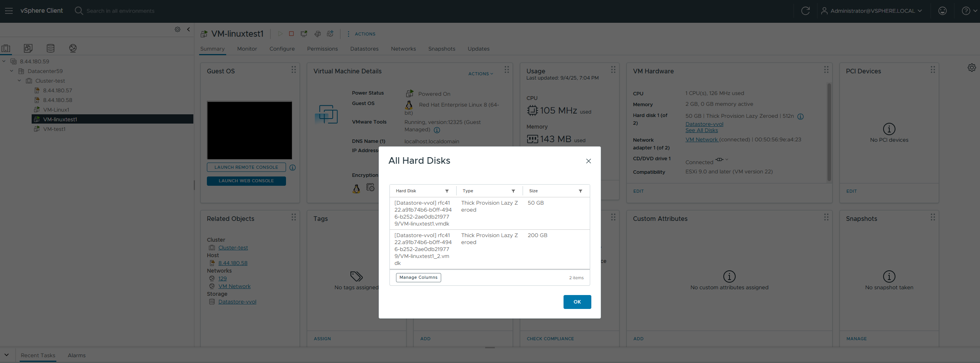The image size is (980, 363).
Task: Filter the Type column in the disk table
Action: point(513,191)
